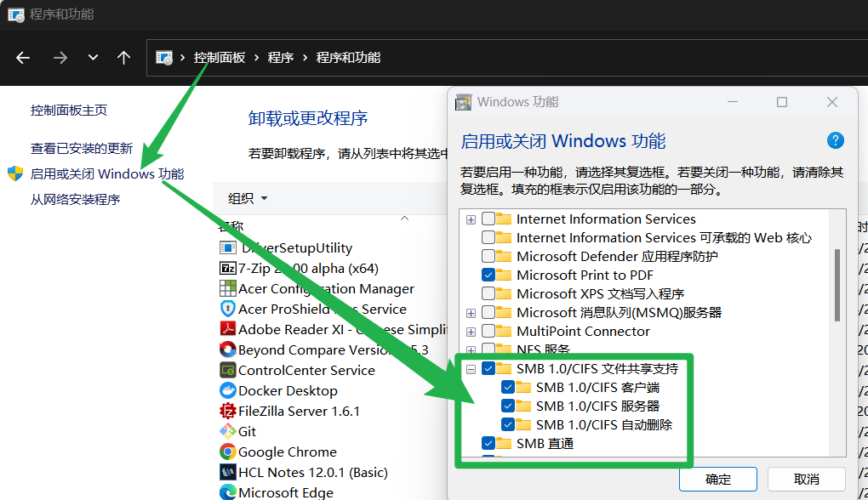868x500 pixels.
Task: Expand MultiPoint Connector node
Action: coord(471,332)
